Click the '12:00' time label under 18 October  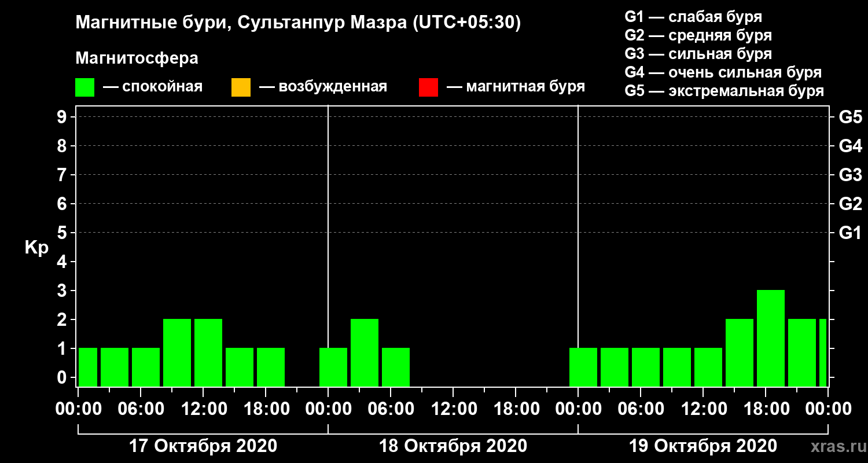[453, 409]
